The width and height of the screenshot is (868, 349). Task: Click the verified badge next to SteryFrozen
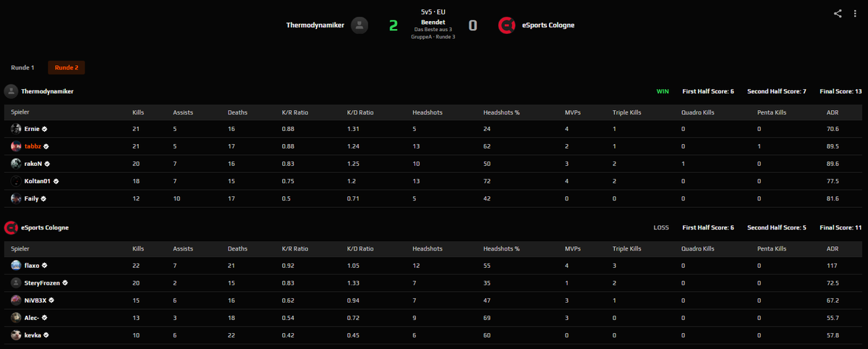65,282
